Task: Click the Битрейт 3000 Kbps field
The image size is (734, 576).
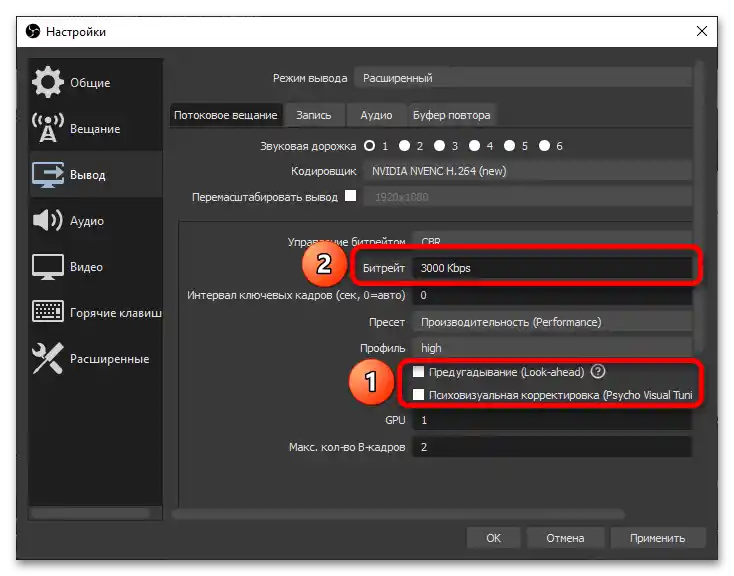Action: coord(552,268)
